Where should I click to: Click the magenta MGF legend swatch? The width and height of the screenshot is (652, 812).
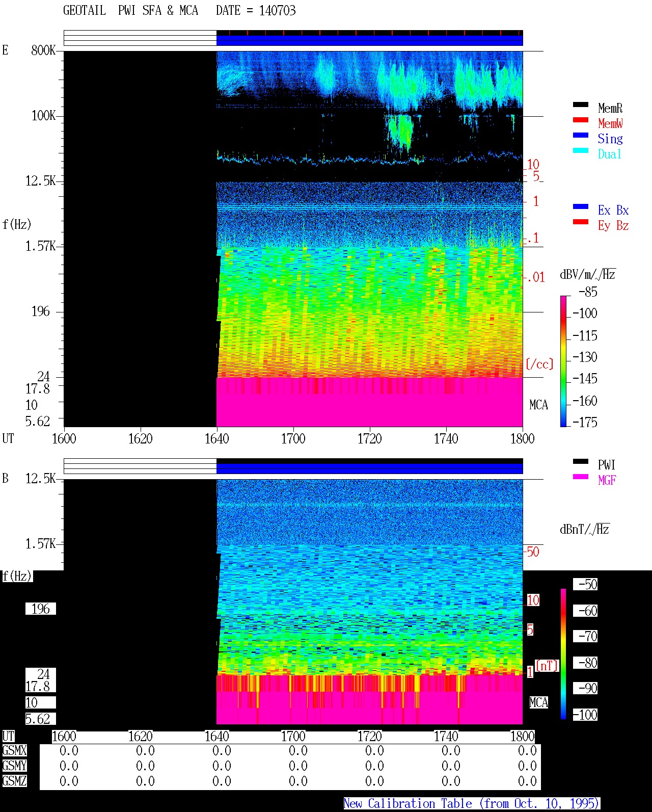point(581,477)
